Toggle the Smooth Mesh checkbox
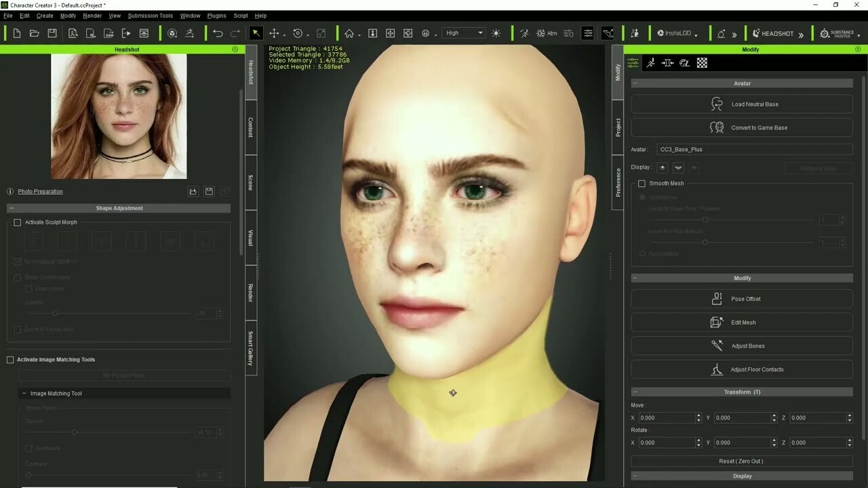The height and width of the screenshot is (488, 868). coord(642,183)
